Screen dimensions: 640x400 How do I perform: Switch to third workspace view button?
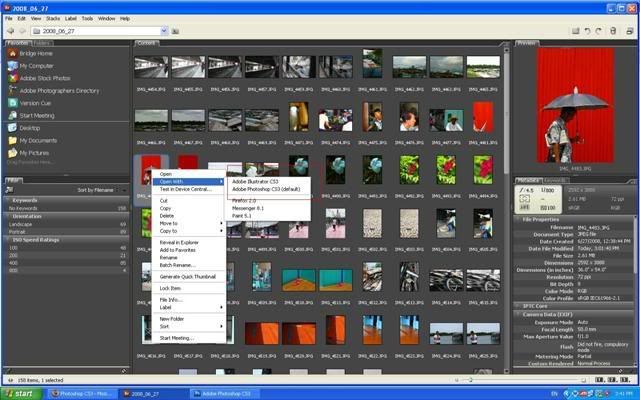(x=625, y=380)
